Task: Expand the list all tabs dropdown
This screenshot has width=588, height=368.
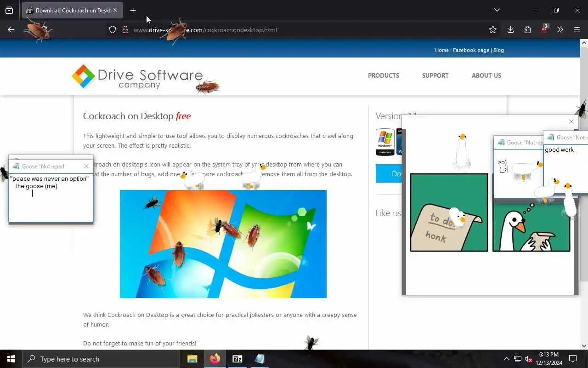Action: (497, 10)
